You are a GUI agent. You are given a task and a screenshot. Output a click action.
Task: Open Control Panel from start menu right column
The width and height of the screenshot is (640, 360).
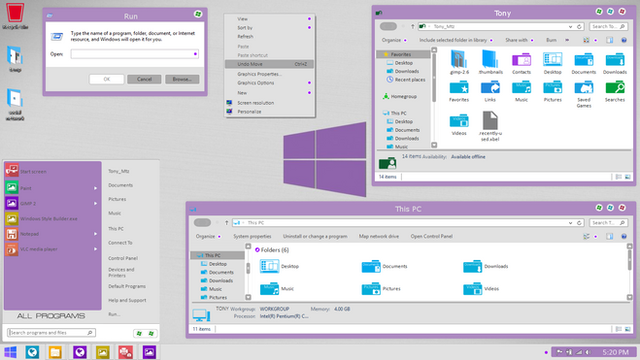tap(123, 258)
